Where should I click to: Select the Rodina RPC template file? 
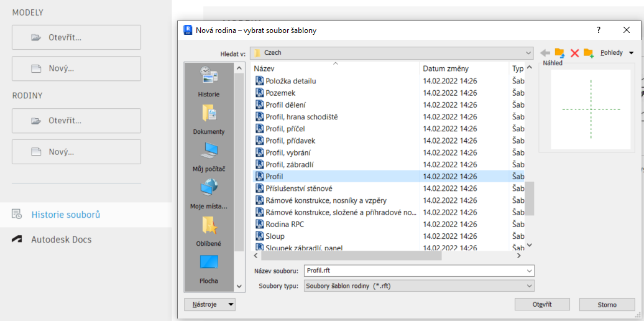coord(285,224)
